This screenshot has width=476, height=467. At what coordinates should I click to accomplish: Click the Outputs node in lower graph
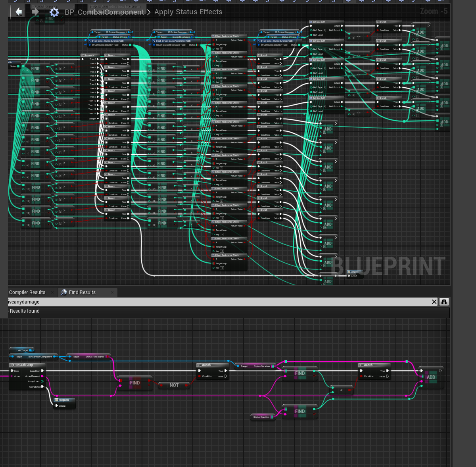pos(64,400)
